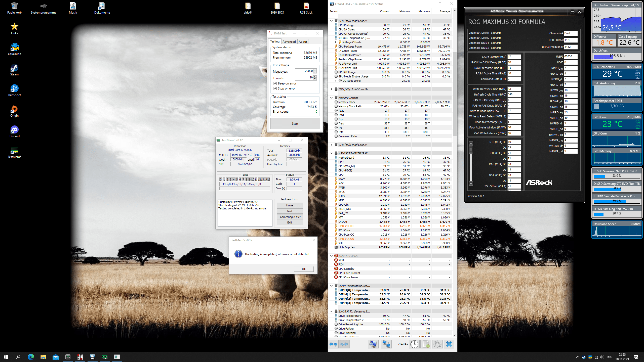Open Links star desktop shortcut
Screen dimensions: 644x362
(14, 29)
